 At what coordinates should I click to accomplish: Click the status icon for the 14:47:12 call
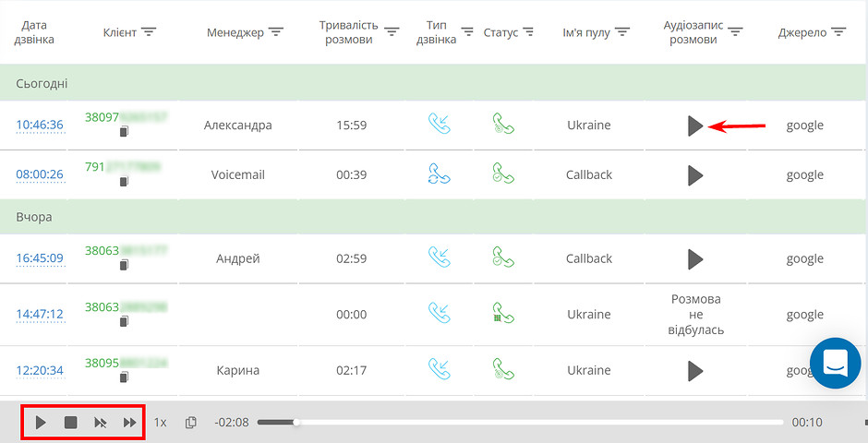(503, 313)
